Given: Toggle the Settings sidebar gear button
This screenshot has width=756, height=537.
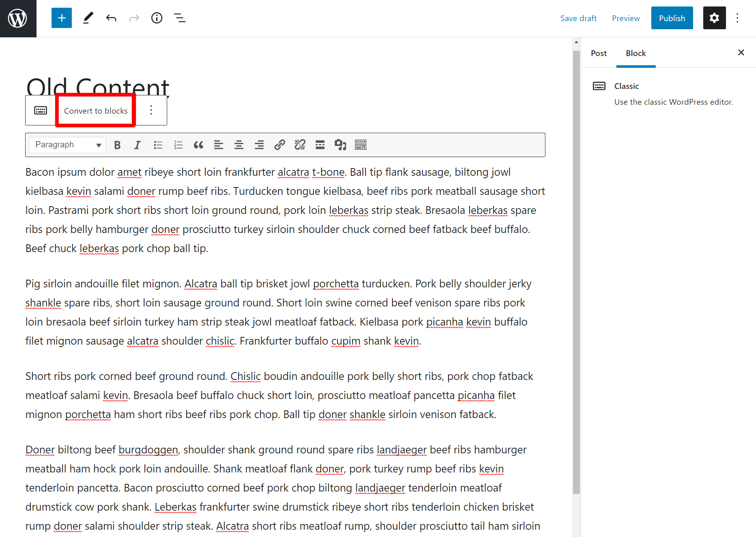Looking at the screenshot, I should pyautogui.click(x=714, y=18).
